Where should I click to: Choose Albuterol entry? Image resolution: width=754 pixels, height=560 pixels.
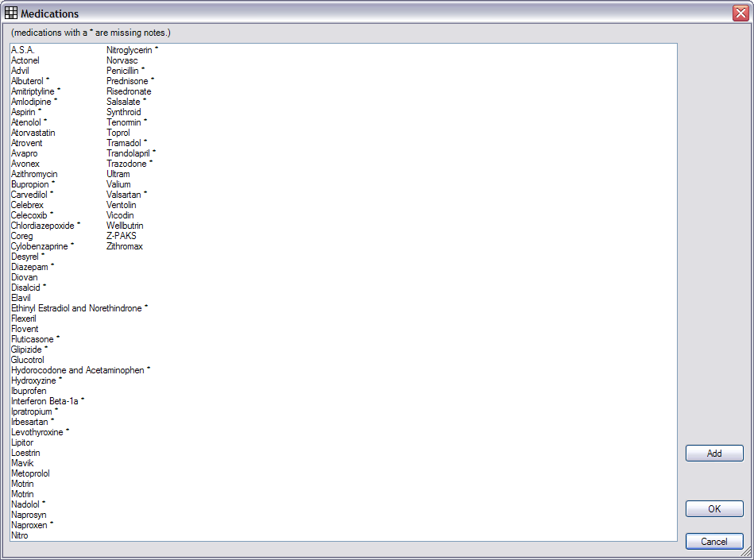pos(30,81)
